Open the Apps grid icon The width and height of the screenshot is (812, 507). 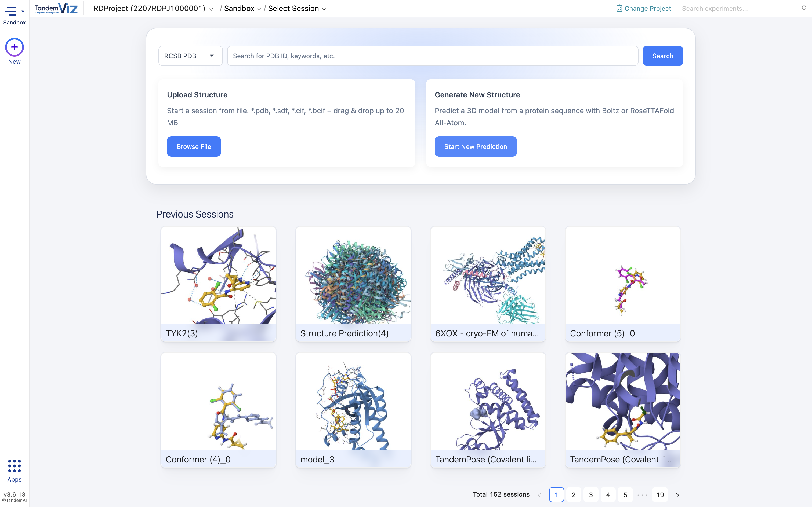coord(14,466)
